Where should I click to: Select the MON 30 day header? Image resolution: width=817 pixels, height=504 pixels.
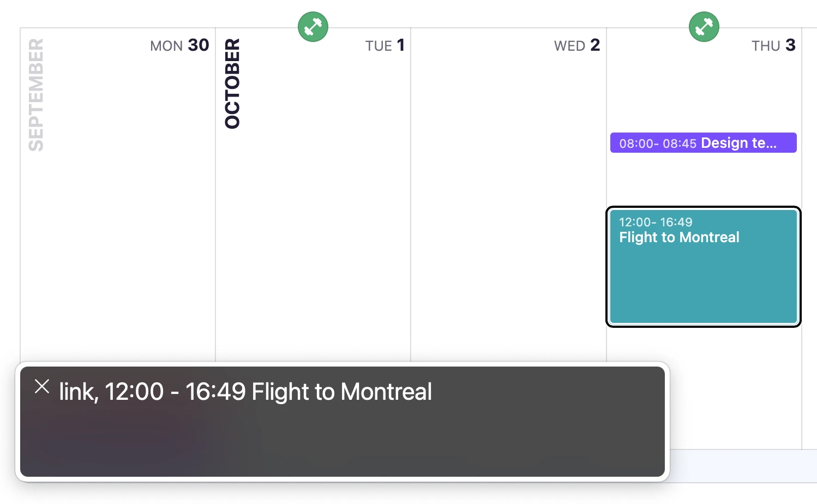pos(179,45)
